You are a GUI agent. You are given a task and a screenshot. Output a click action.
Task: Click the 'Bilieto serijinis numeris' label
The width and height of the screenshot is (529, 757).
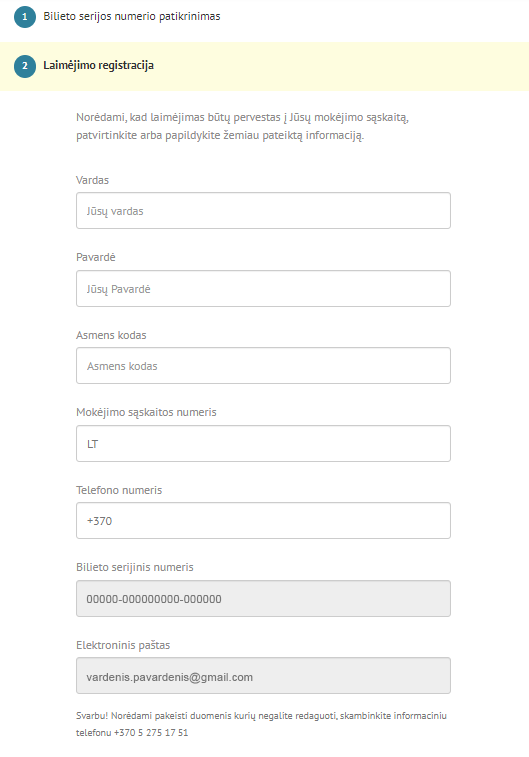click(135, 567)
